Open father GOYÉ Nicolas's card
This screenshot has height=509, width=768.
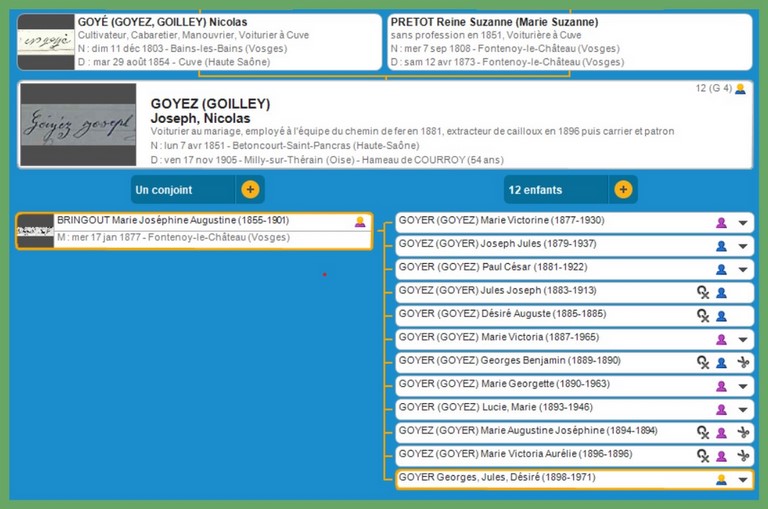[200, 42]
